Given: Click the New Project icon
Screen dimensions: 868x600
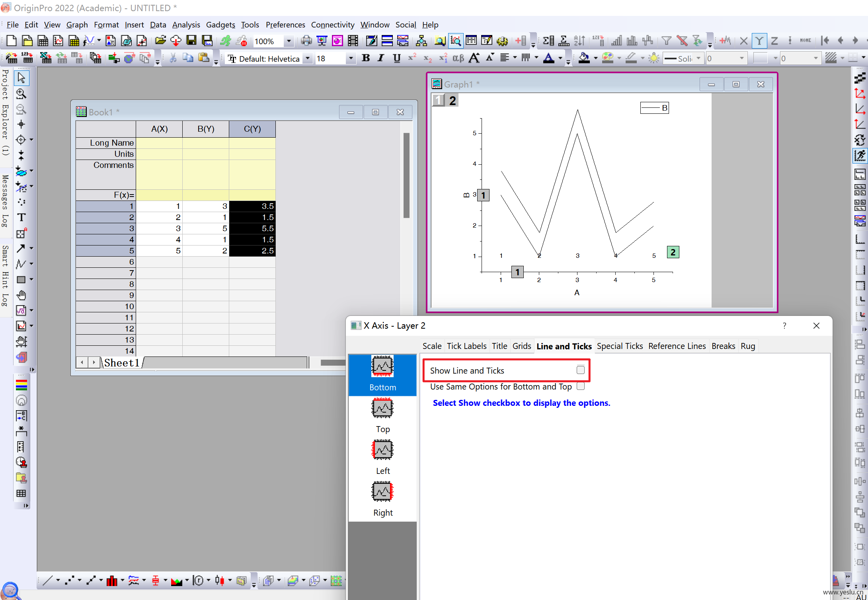Looking at the screenshot, I should tap(12, 41).
